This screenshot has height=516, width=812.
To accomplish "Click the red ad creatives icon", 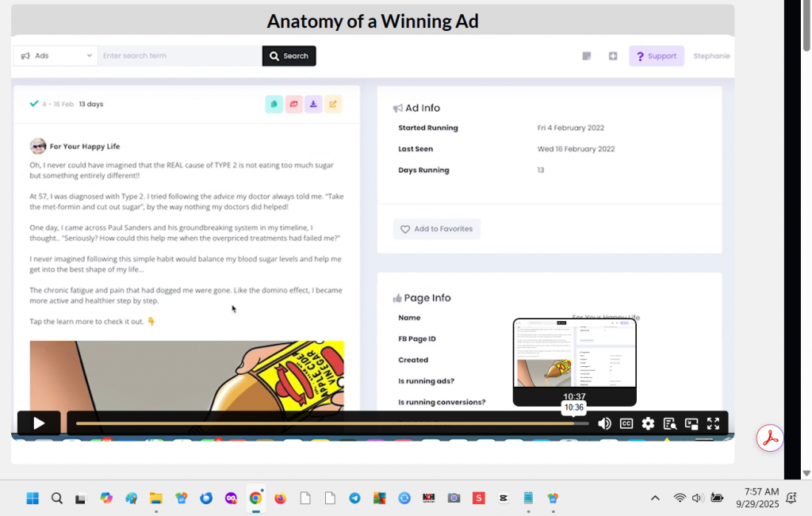I will (x=293, y=104).
